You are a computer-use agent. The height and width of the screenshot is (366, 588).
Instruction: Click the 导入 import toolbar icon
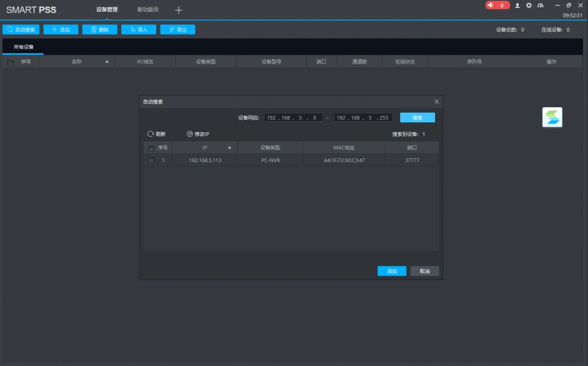138,29
